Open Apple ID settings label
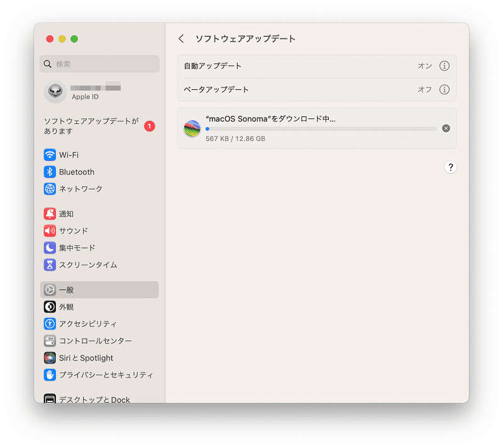 pyautogui.click(x=85, y=97)
